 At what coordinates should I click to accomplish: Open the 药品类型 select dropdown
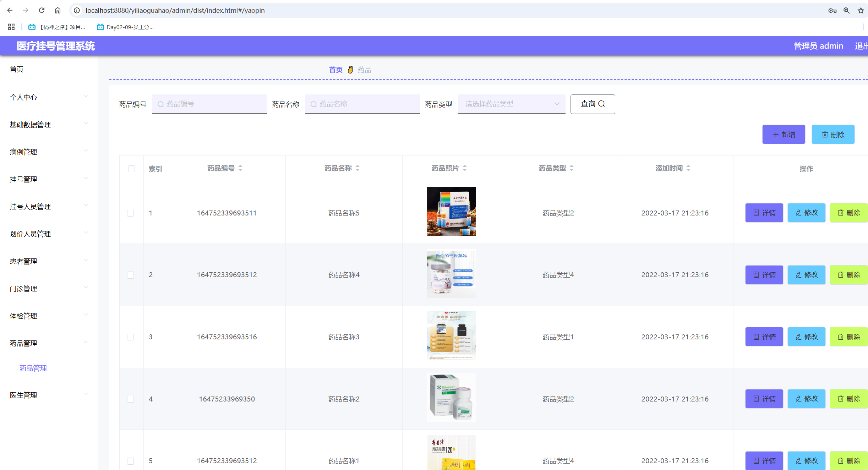[512, 104]
